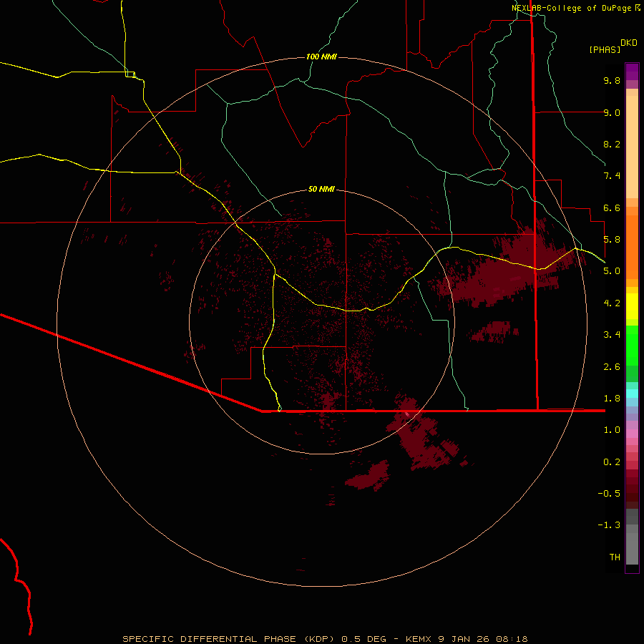This screenshot has height=644, width=644.
Task: Pick the yellow swatch beside 4.2
Action: (632, 306)
